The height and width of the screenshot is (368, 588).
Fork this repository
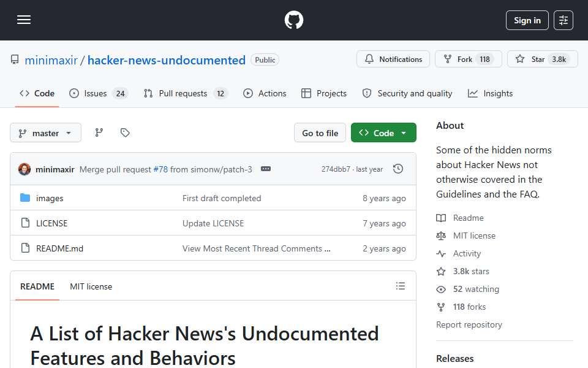(x=468, y=59)
